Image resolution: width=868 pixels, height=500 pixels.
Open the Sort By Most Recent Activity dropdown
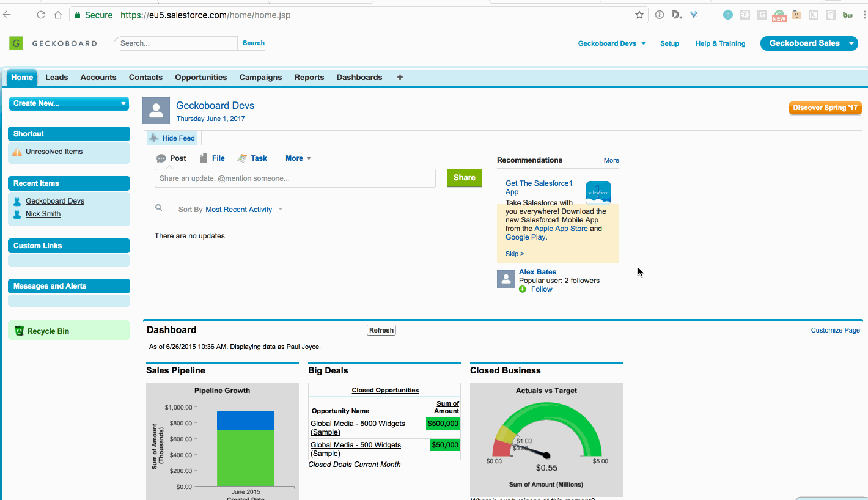coord(244,210)
